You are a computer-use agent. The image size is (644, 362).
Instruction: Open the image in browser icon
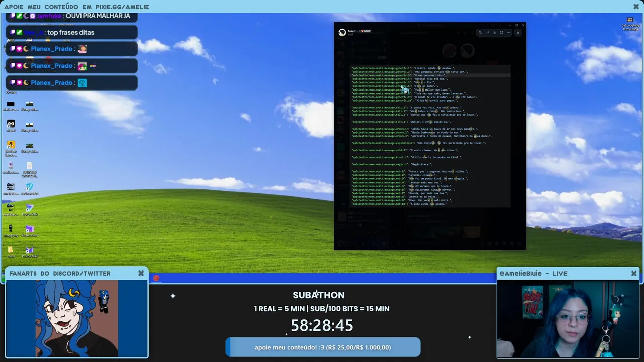pos(501,33)
